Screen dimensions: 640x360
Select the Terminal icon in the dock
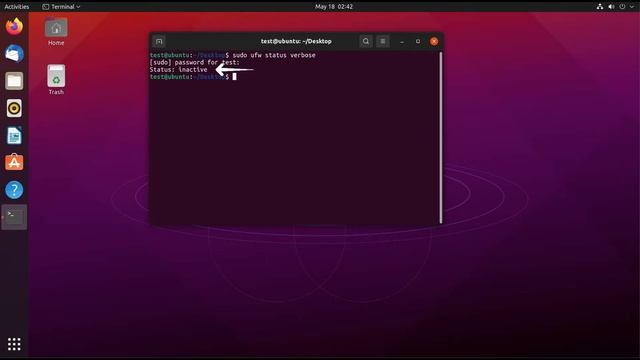[14, 217]
